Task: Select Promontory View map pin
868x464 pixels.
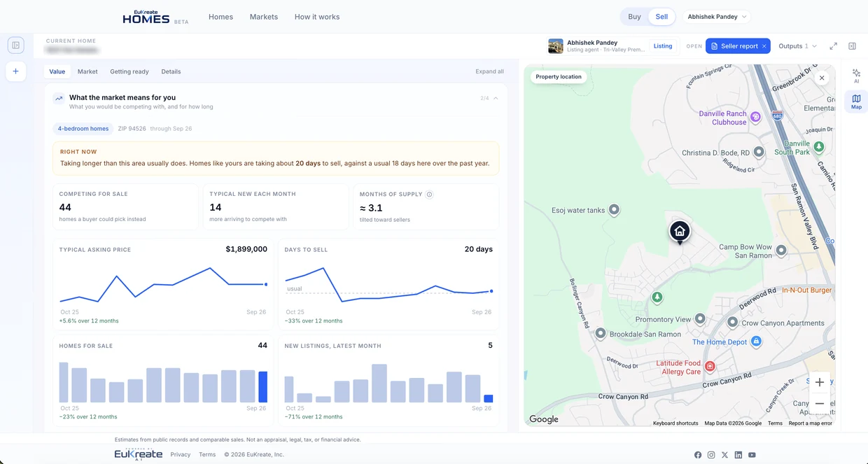Action: tap(700, 319)
